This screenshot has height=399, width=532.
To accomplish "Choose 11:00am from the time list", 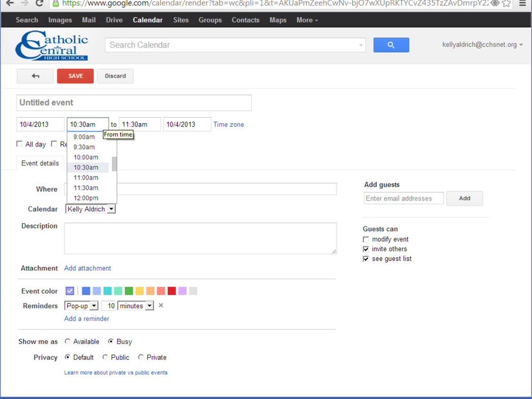I will coord(86,178).
